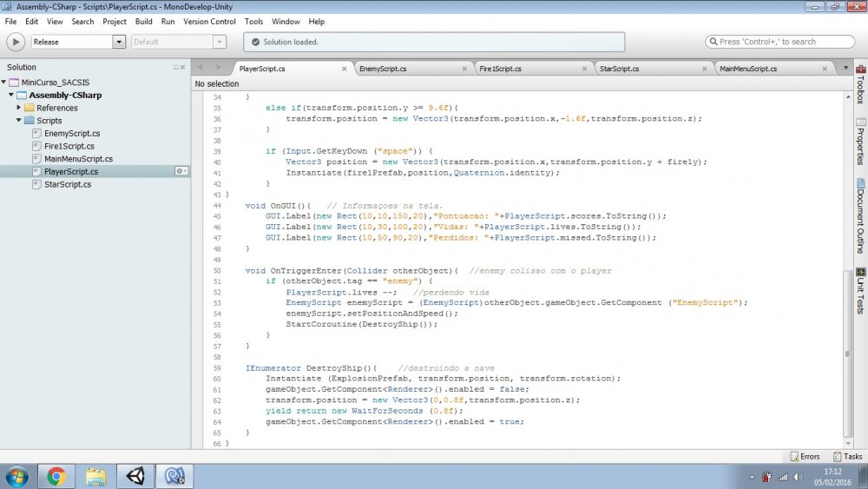Toggle the Tasks pad at the bottom
This screenshot has width=868, height=489.
(847, 456)
